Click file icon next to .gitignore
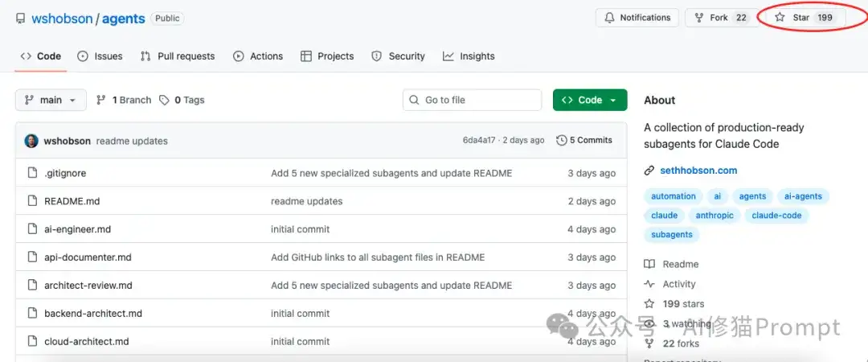This screenshot has width=868, height=362. [x=33, y=173]
